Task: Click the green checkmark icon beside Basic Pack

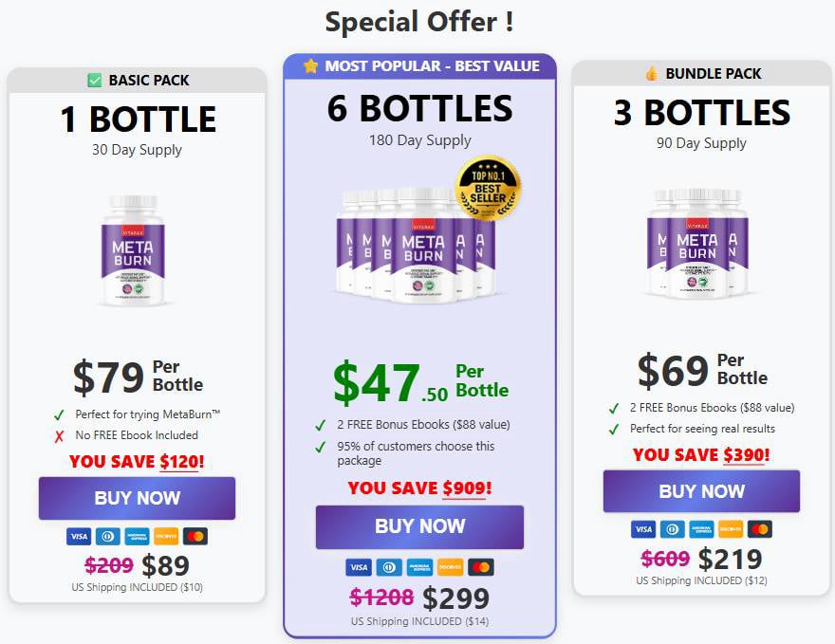Action: pos(94,81)
